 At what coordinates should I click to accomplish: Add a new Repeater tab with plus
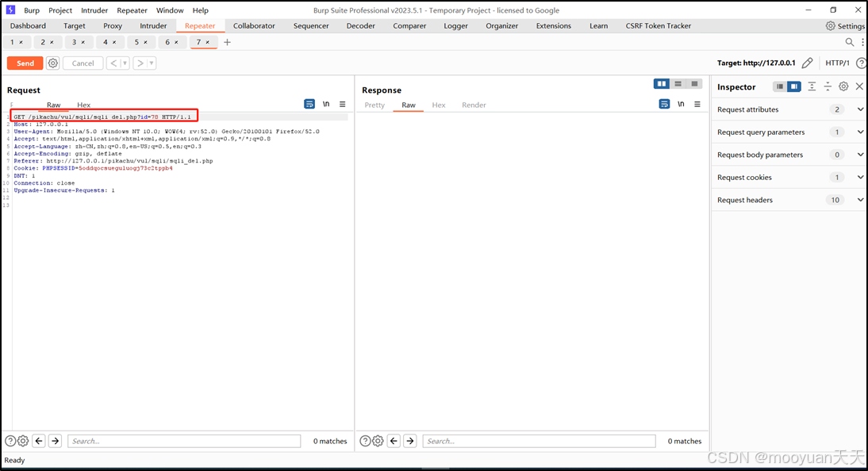(x=227, y=42)
